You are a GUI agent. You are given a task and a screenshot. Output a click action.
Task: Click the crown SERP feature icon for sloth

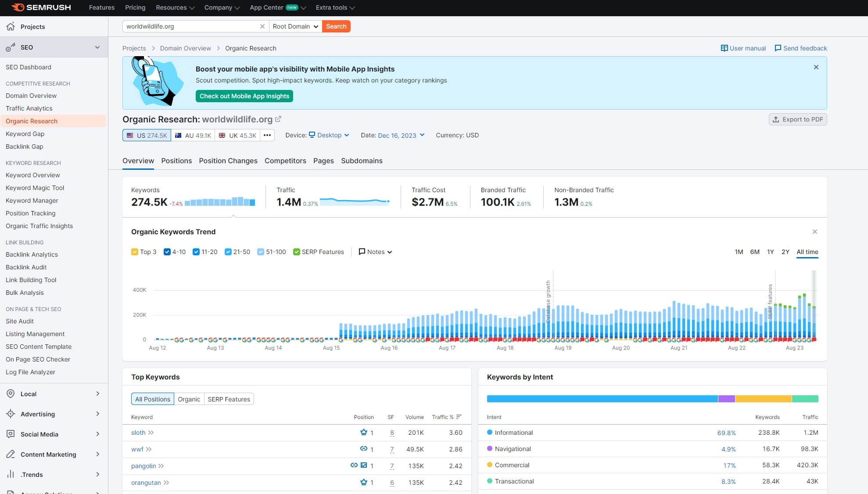point(363,432)
